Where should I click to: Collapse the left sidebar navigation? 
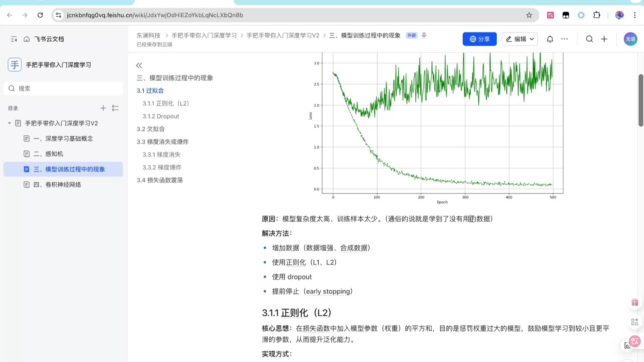(14, 39)
